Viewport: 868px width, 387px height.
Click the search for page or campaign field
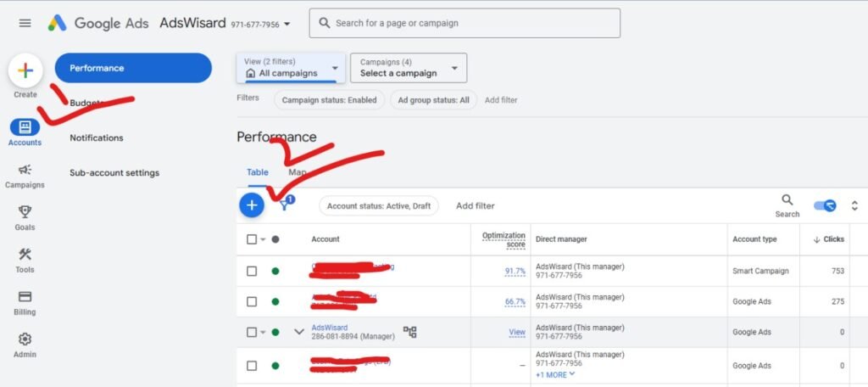[x=465, y=23]
